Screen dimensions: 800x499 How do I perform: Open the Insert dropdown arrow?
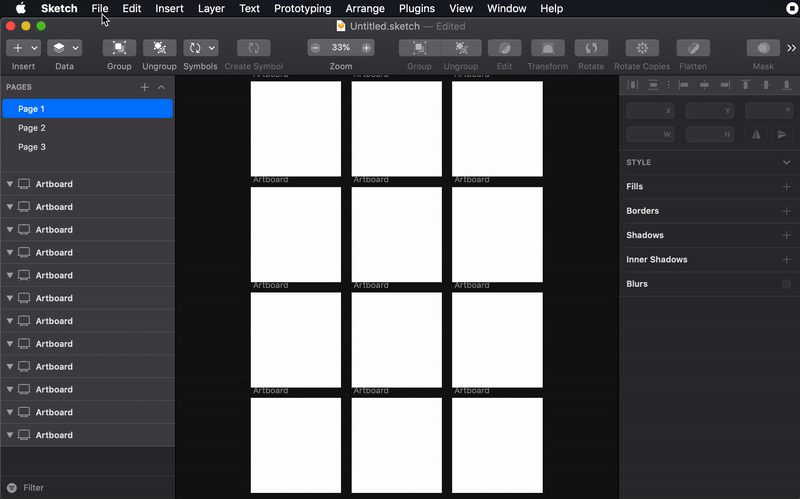(34, 48)
